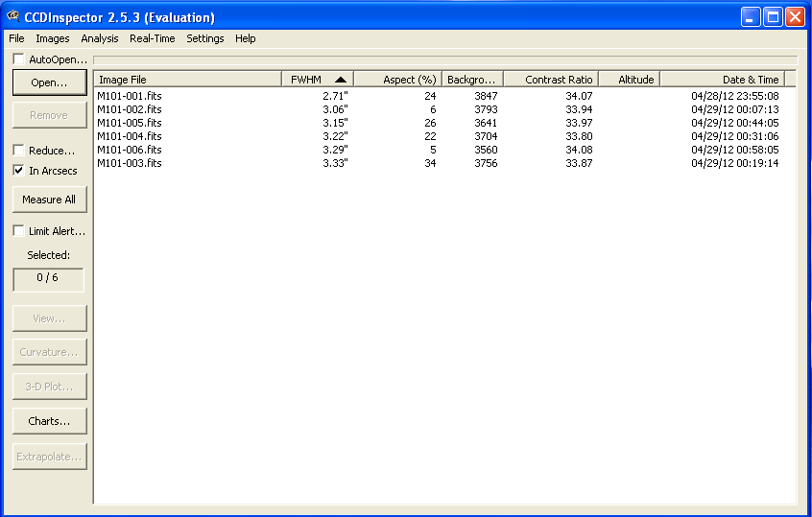Enable the Limit Alert checkbox

coord(18,231)
